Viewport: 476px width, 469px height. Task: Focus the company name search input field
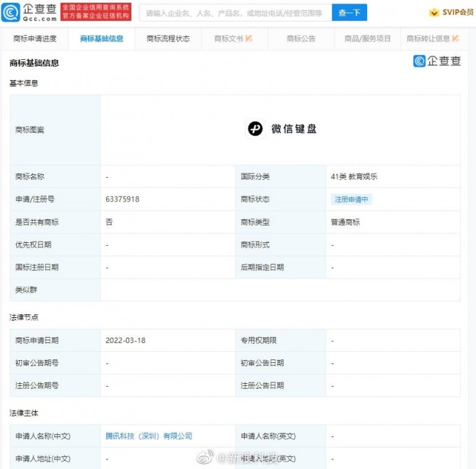[235, 12]
